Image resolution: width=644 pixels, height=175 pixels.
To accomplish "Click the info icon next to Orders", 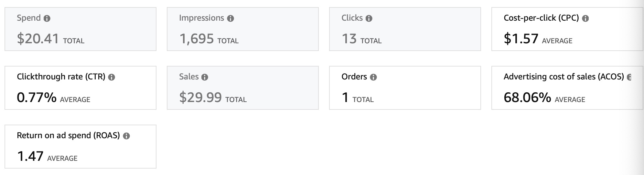I will (x=373, y=77).
